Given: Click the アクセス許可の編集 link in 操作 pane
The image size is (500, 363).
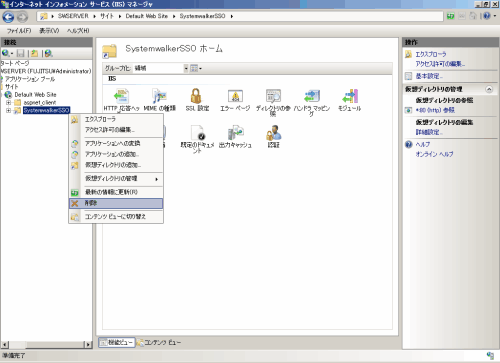Looking at the screenshot, I should (440, 64).
